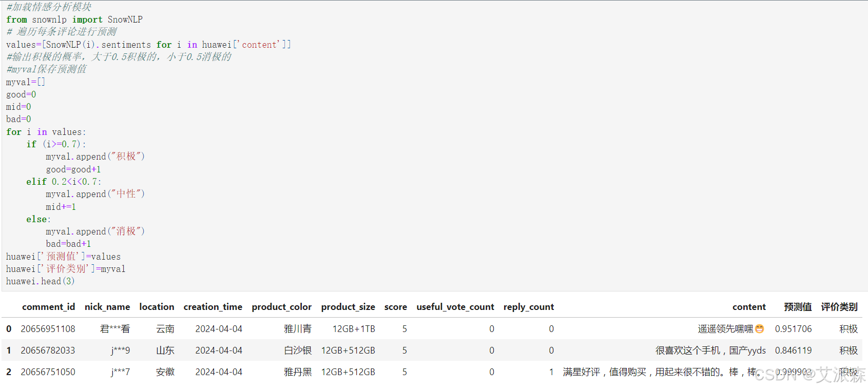Click product color 白沙银

[x=298, y=350]
